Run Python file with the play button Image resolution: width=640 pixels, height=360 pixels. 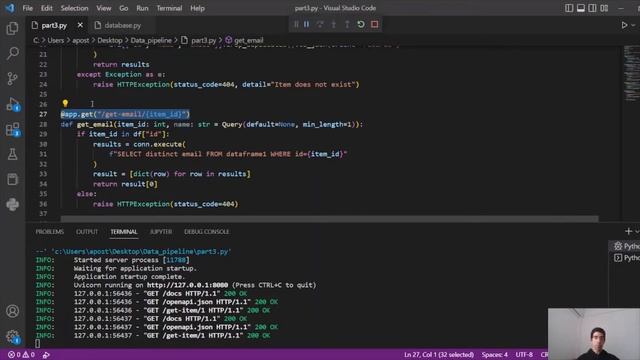[624, 25]
